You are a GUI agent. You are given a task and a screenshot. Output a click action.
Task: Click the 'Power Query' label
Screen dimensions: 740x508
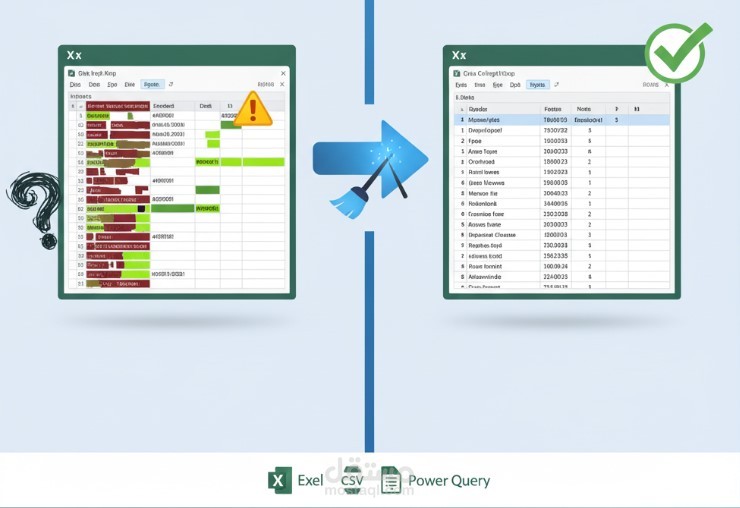[449, 481]
